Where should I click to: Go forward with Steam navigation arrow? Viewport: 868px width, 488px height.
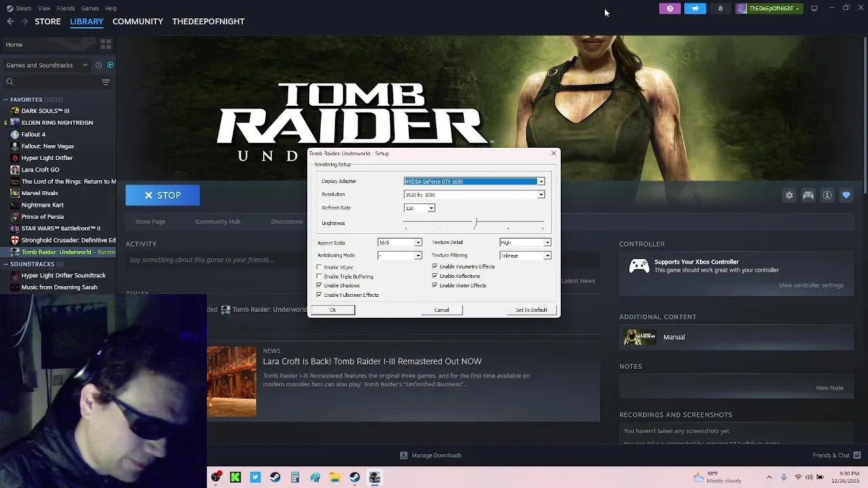24,22
